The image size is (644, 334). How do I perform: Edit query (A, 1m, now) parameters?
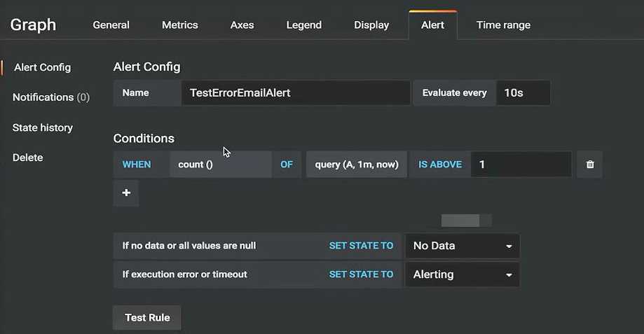357,165
